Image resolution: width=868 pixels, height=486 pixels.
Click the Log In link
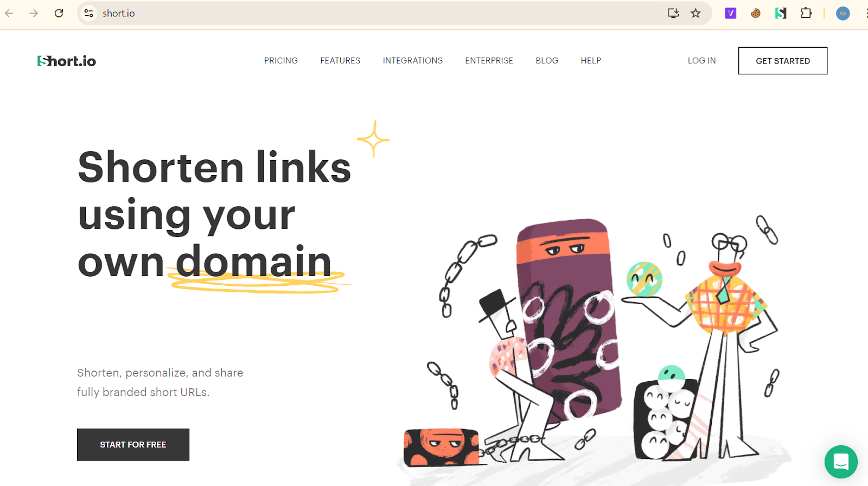click(x=702, y=61)
